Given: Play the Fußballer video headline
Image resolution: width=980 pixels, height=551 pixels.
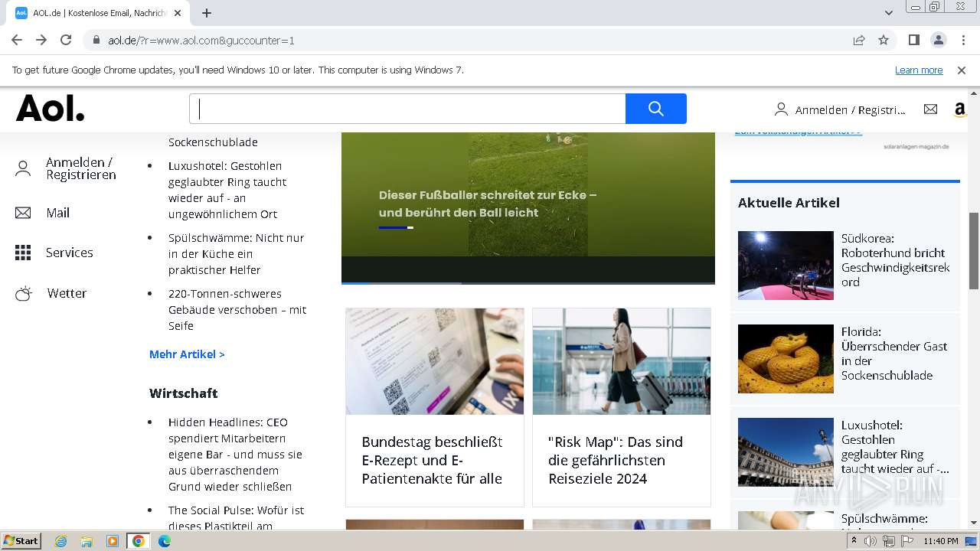Looking at the screenshot, I should point(488,204).
